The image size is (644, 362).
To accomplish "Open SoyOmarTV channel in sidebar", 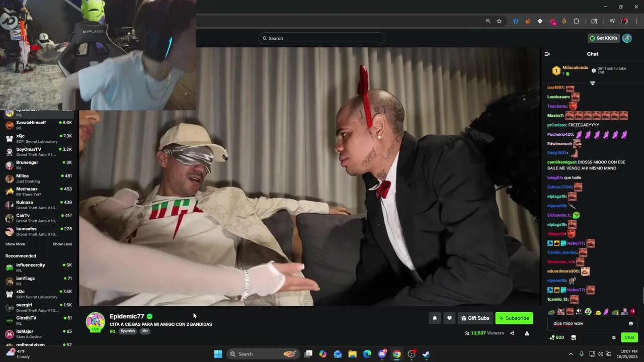I will tap(39, 152).
